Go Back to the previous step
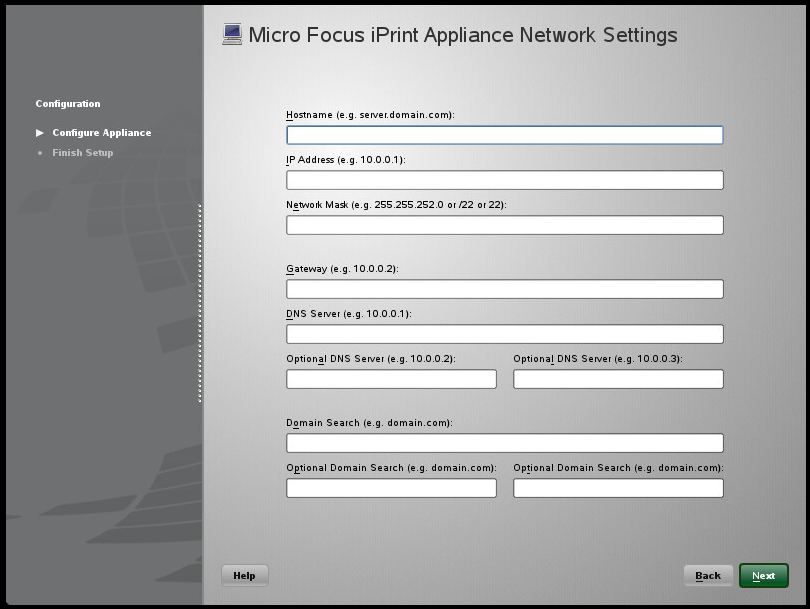Image resolution: width=810 pixels, height=609 pixels. coord(708,575)
